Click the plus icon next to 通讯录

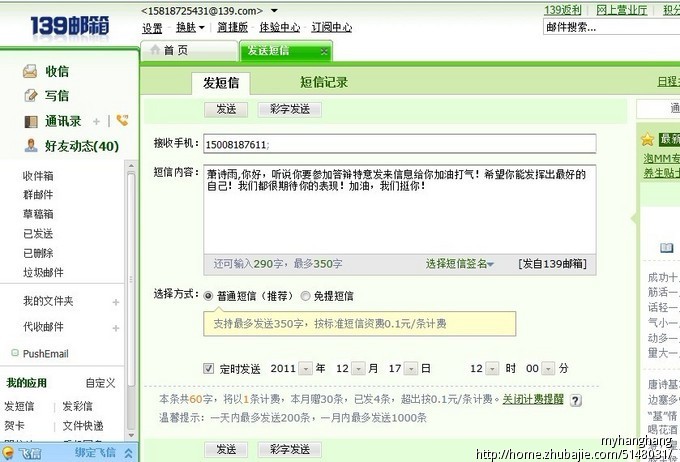pos(96,122)
